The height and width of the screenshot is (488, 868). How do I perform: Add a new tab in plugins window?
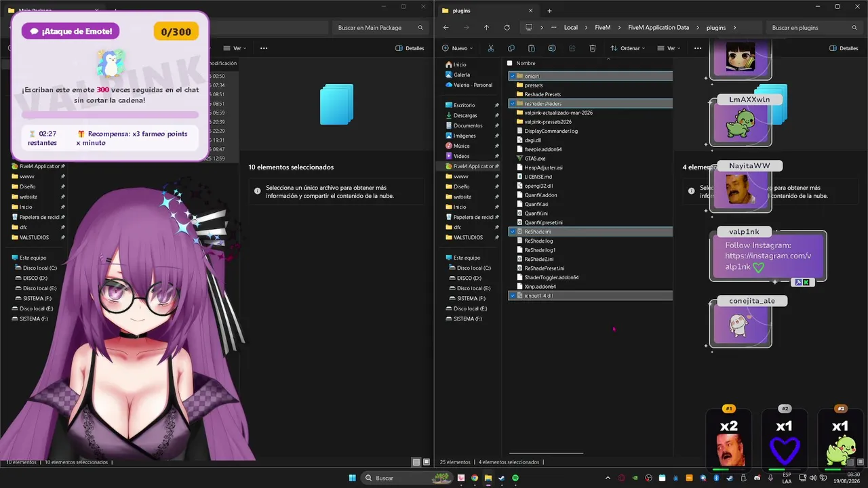549,10
